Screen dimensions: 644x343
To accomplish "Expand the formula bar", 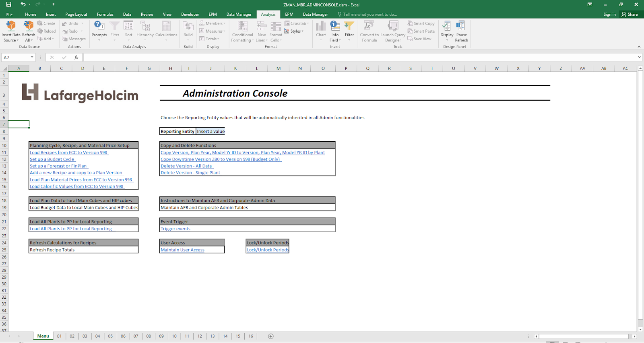I will click(640, 58).
